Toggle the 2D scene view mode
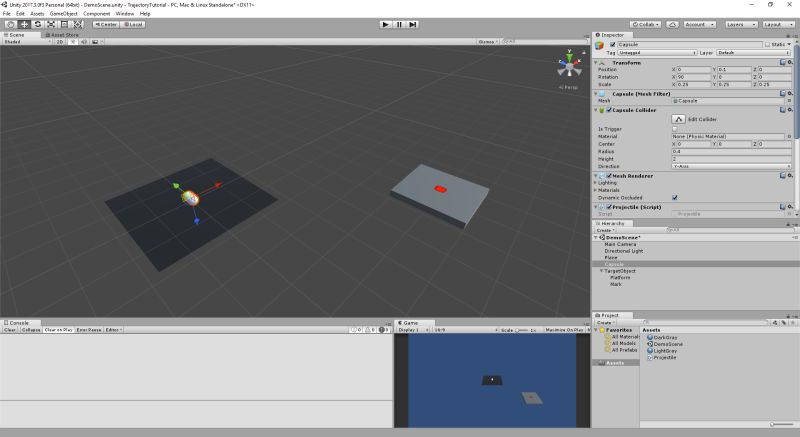Screen dimensions: 800x437 coord(60,42)
